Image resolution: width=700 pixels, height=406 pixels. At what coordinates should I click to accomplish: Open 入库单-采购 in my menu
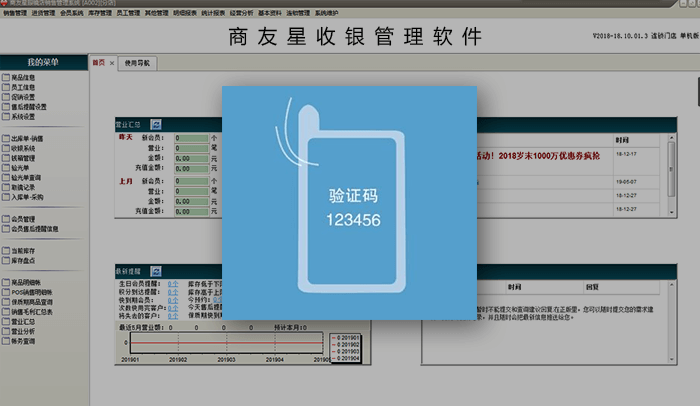23,197
